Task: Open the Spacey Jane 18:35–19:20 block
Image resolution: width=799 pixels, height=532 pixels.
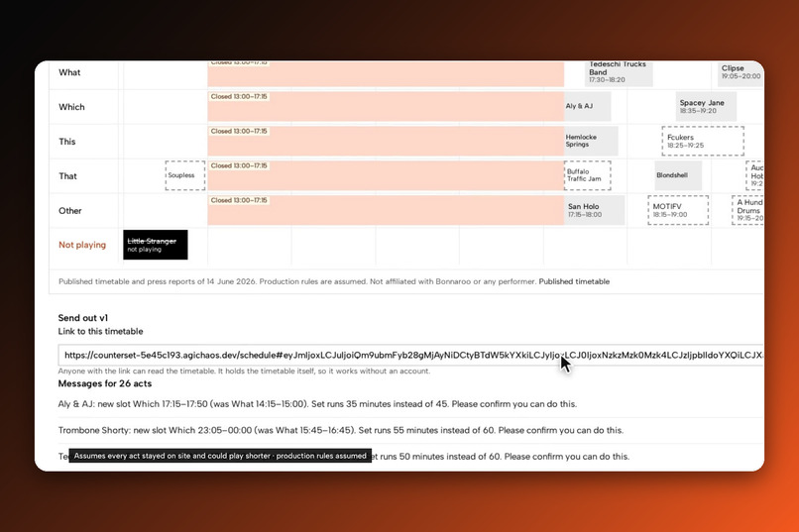Action: coord(706,106)
